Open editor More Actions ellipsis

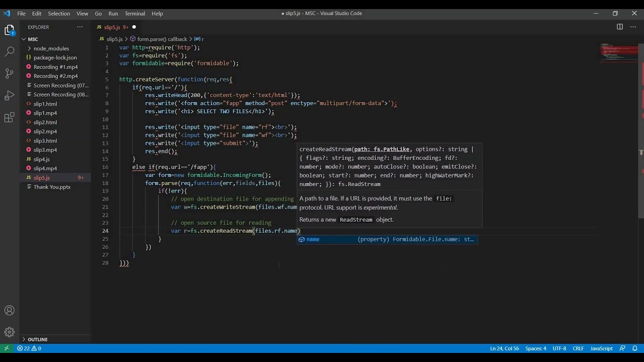pos(634,27)
